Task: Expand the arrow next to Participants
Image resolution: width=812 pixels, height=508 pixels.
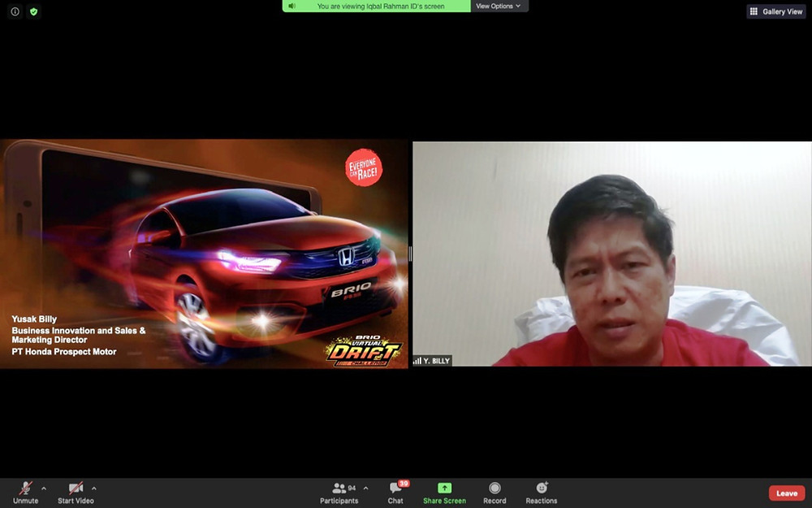Action: tap(365, 488)
